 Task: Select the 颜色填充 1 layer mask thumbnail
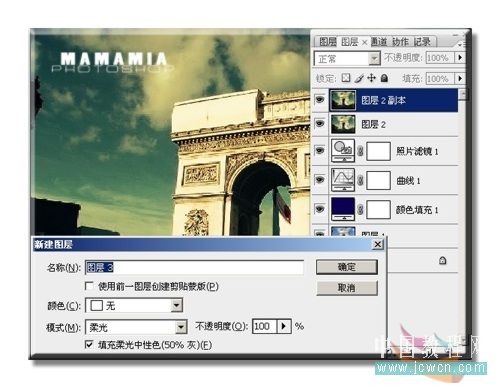tap(378, 210)
